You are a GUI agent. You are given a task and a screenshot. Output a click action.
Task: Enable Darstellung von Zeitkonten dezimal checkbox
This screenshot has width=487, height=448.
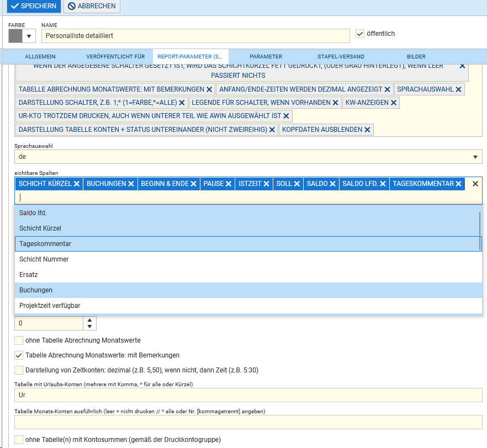[19, 370]
